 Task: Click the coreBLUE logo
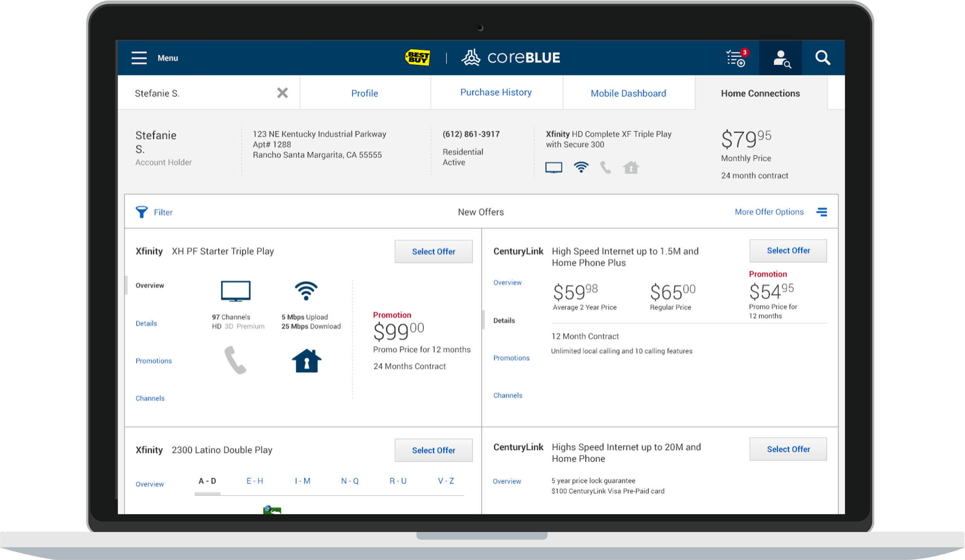511,58
